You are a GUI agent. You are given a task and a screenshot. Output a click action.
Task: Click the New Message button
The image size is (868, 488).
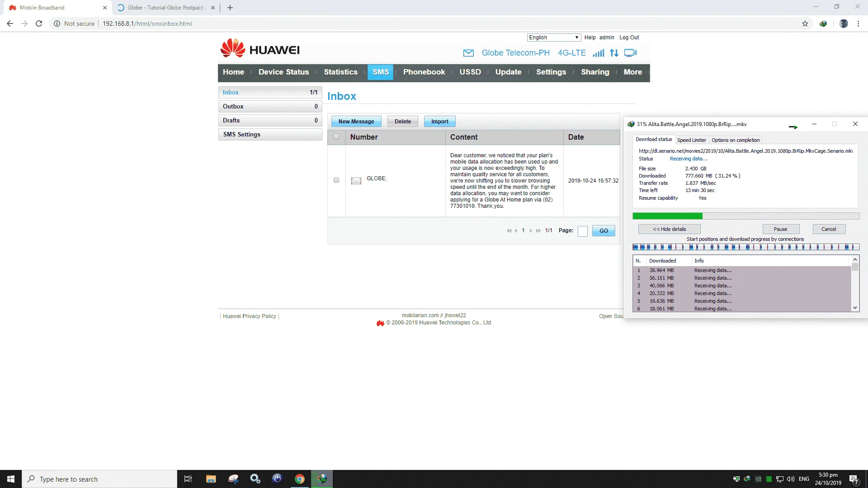356,122
